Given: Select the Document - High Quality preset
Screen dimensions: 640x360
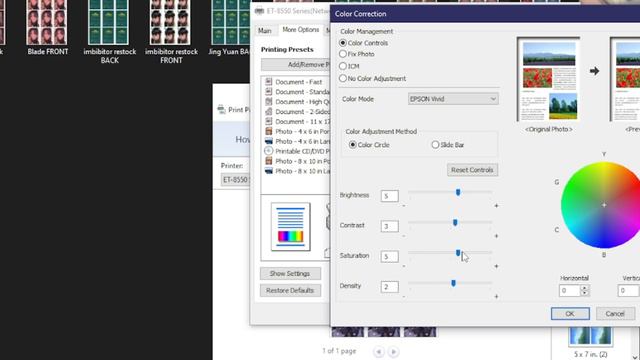Looking at the screenshot, I should click(x=297, y=102).
